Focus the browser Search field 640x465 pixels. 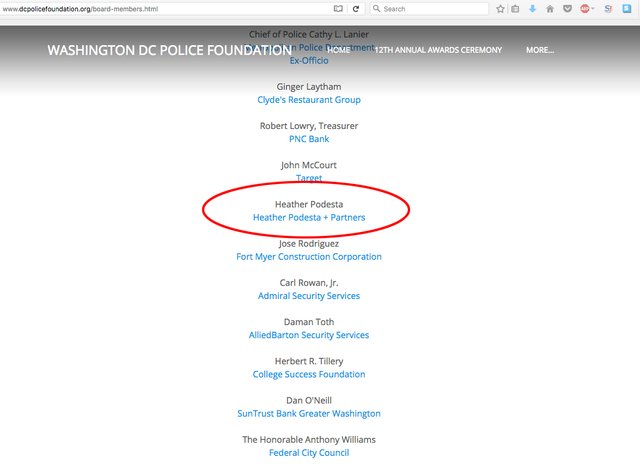tap(429, 9)
